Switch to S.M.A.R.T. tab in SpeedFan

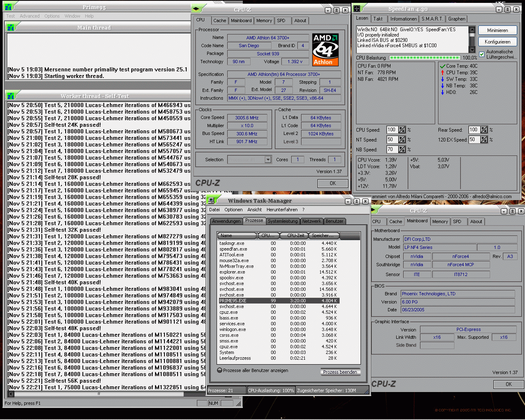coord(432,19)
